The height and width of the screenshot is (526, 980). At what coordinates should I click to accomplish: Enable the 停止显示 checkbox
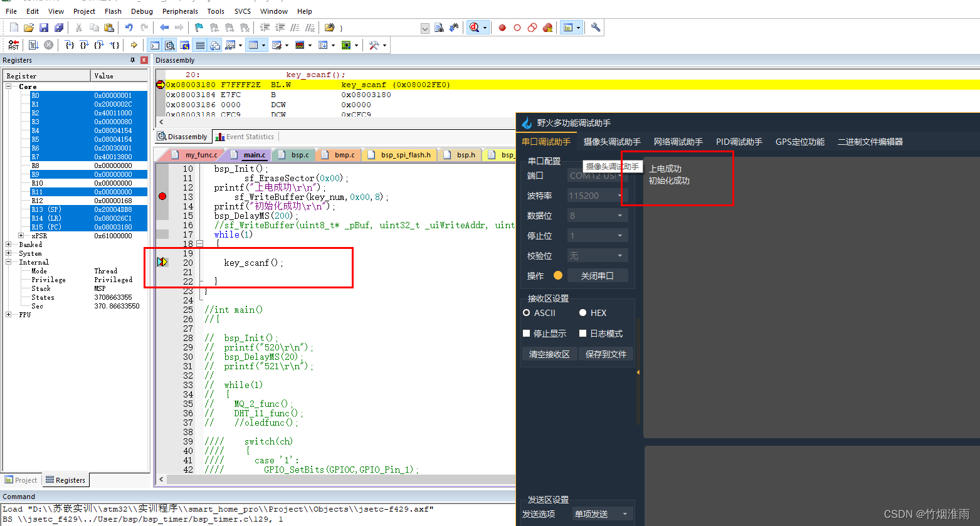527,333
